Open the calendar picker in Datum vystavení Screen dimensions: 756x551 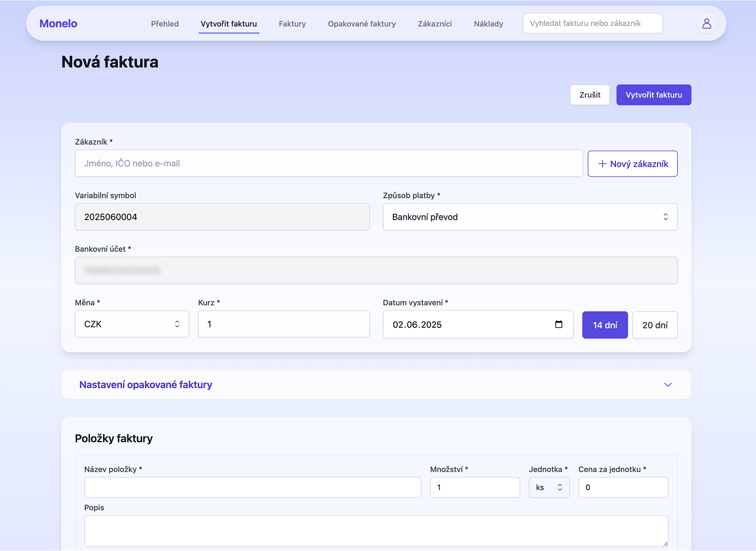(559, 324)
